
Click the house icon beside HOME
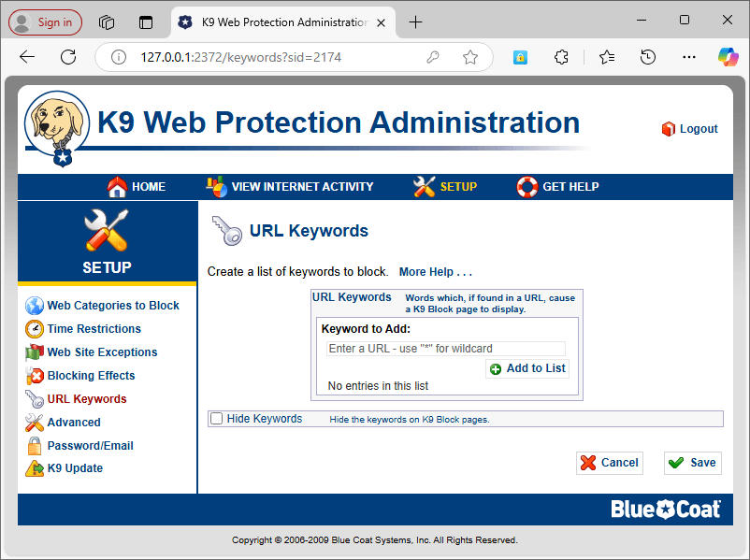(117, 186)
